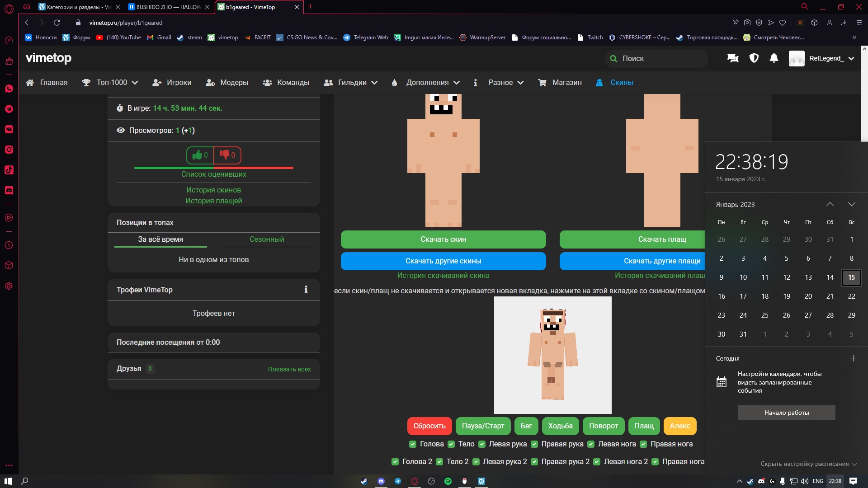The height and width of the screenshot is (488, 868).
Task: Click the trophies info icon
Action: click(306, 290)
